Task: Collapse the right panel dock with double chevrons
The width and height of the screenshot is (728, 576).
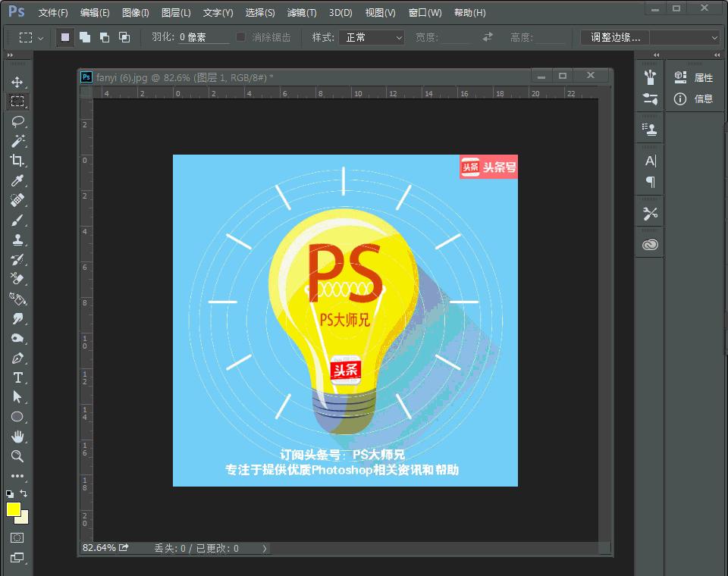Action: pos(716,55)
